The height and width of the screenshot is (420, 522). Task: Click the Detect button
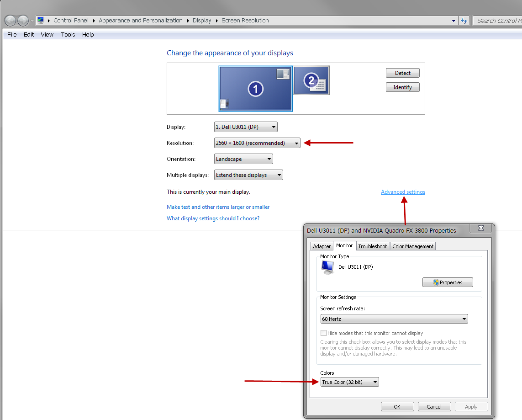pos(402,73)
